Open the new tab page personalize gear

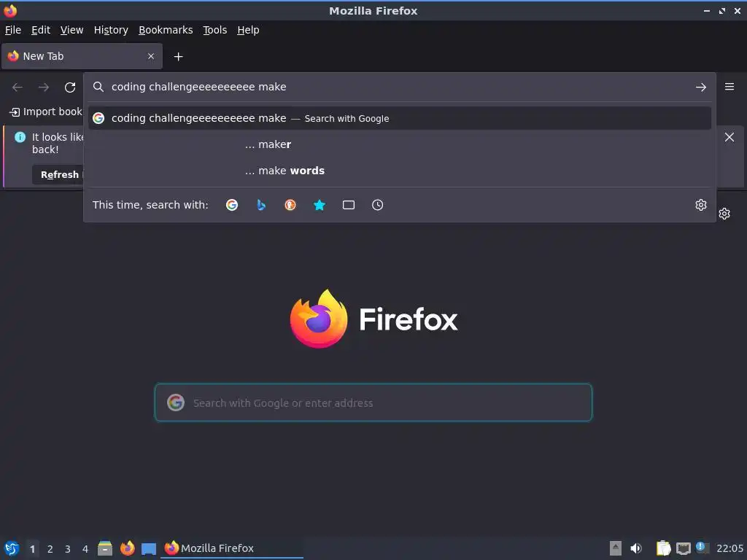click(724, 214)
